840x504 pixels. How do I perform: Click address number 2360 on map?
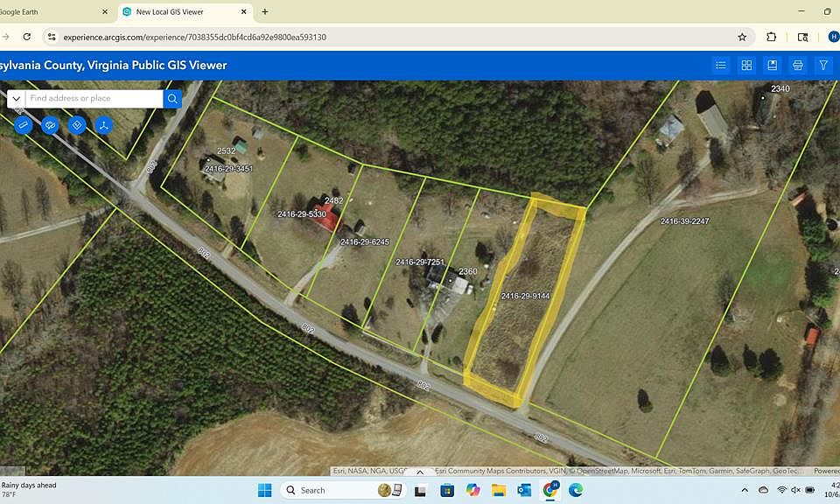point(467,271)
